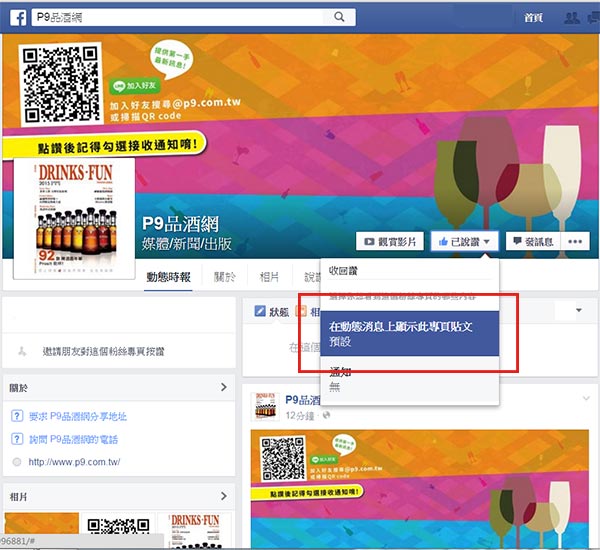600x550 pixels.
Task: Click the search magnifier icon
Action: (x=339, y=17)
